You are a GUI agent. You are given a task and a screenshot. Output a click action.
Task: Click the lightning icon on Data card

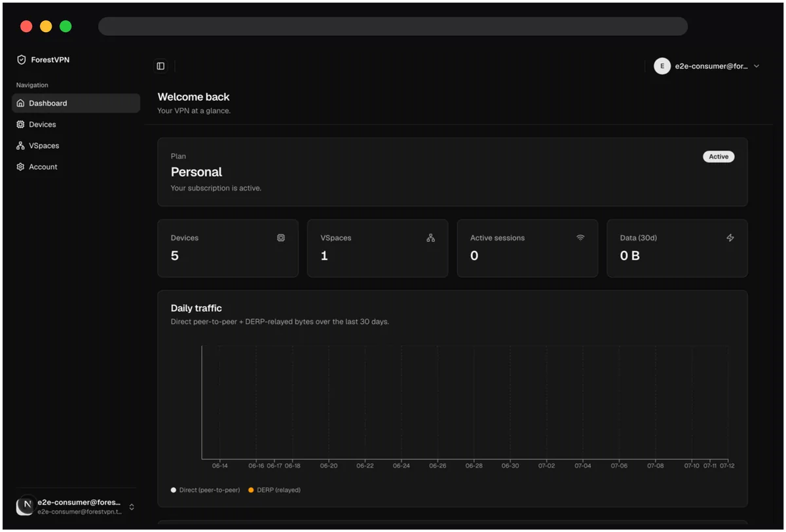[730, 238]
